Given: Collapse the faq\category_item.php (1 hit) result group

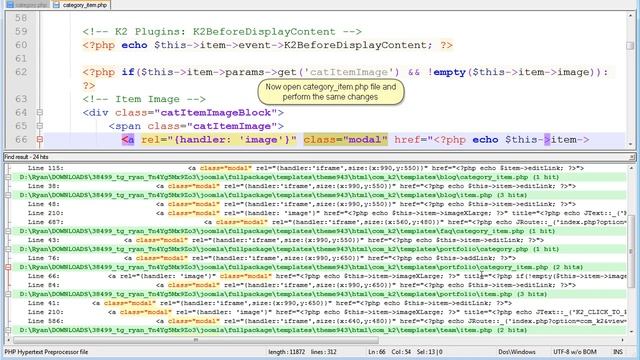Looking at the screenshot, I should [x=8, y=231].
